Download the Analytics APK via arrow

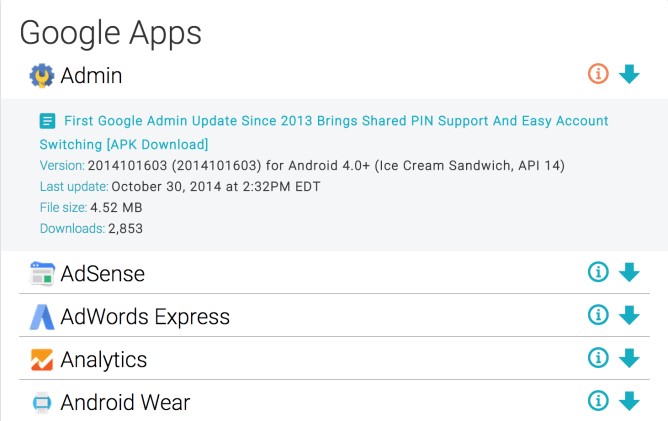point(629,358)
